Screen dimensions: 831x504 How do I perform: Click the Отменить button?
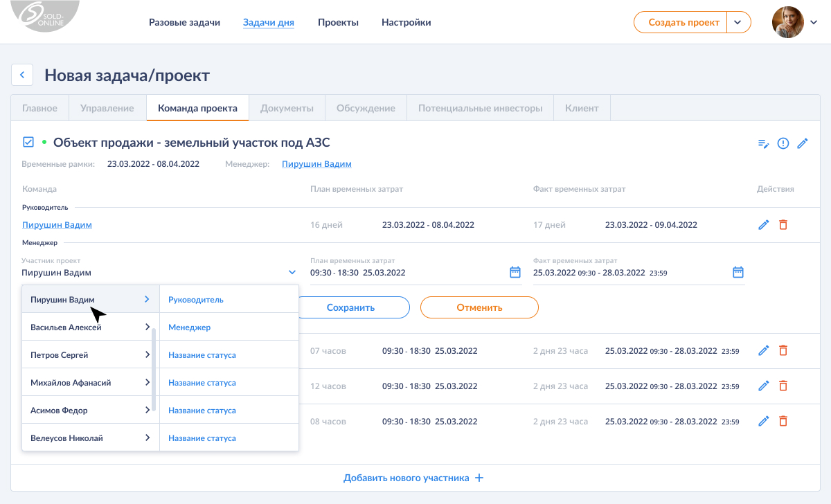[x=479, y=307]
